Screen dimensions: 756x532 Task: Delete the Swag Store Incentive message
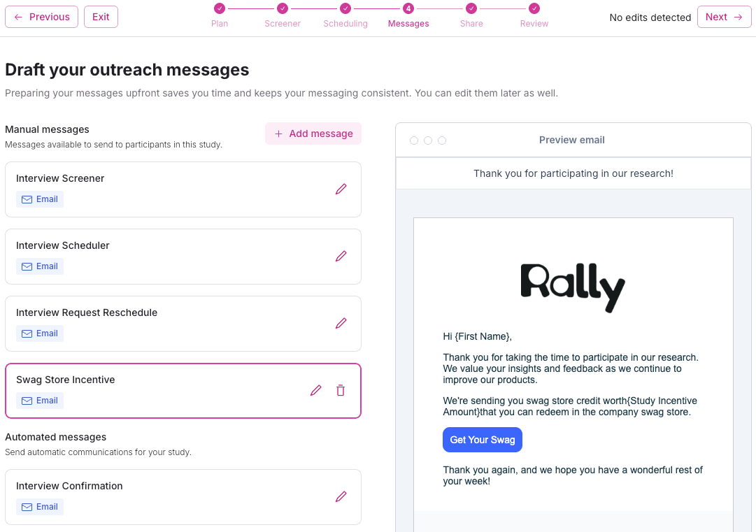[x=341, y=390]
